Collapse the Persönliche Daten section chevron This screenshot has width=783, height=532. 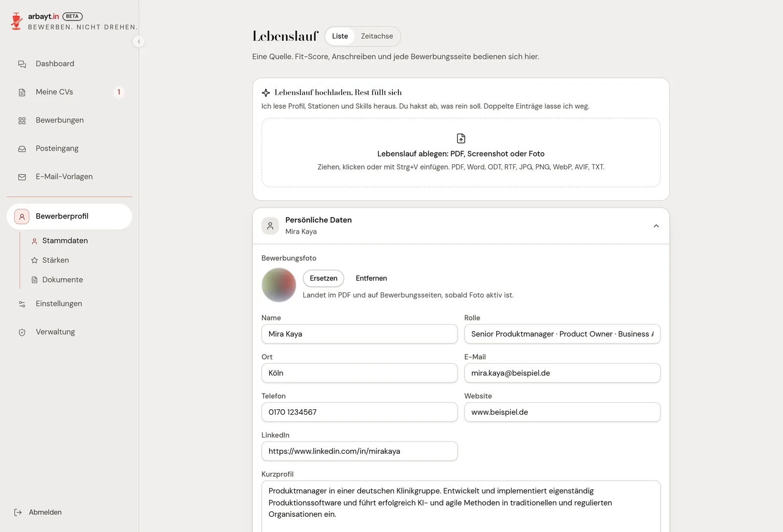pos(656,226)
